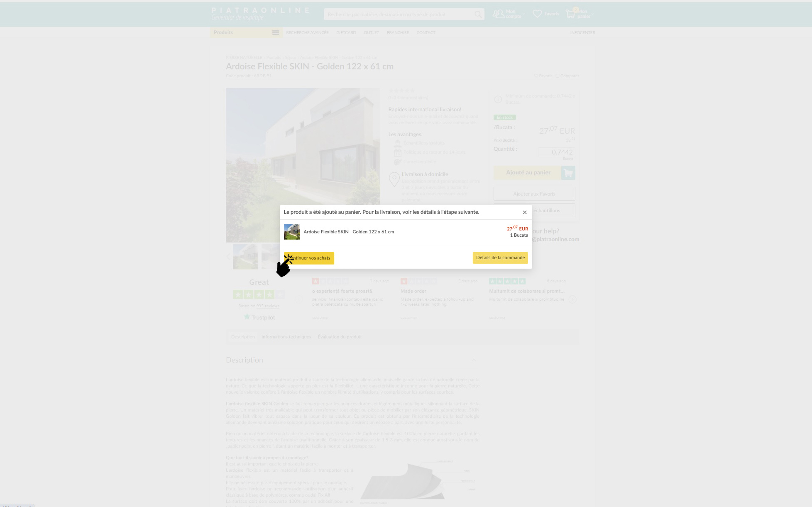Viewport: 812px width, 507px height.
Task: Click the Trustpilot four-star overall rating
Action: pyautogui.click(x=259, y=295)
